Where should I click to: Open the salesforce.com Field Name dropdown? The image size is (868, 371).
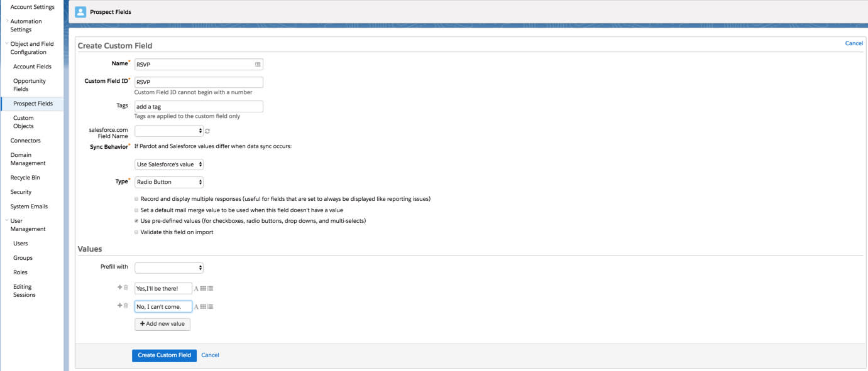(169, 131)
